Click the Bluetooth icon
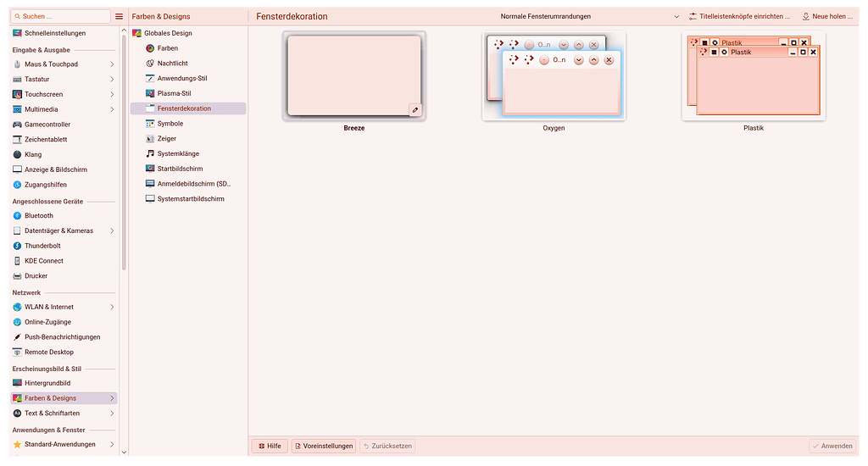 pos(17,215)
